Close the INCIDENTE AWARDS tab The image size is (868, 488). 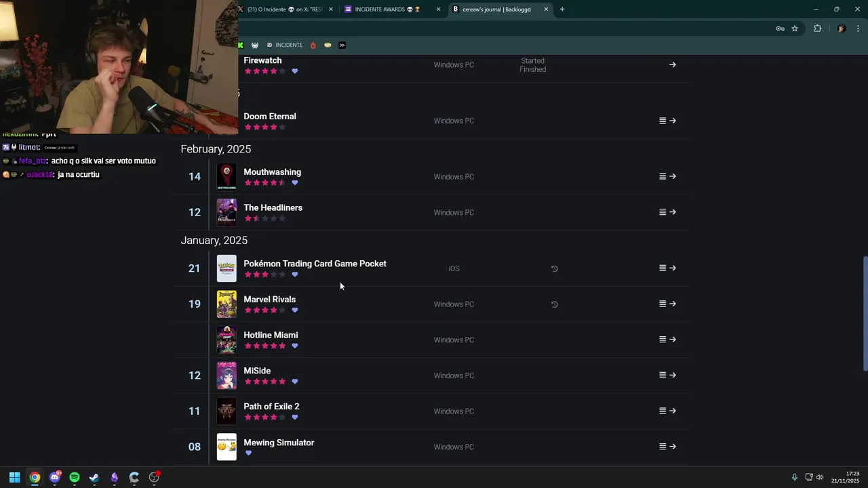(438, 9)
